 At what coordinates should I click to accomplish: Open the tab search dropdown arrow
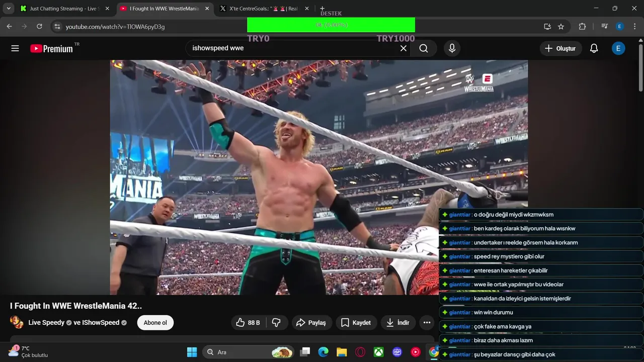click(9, 9)
